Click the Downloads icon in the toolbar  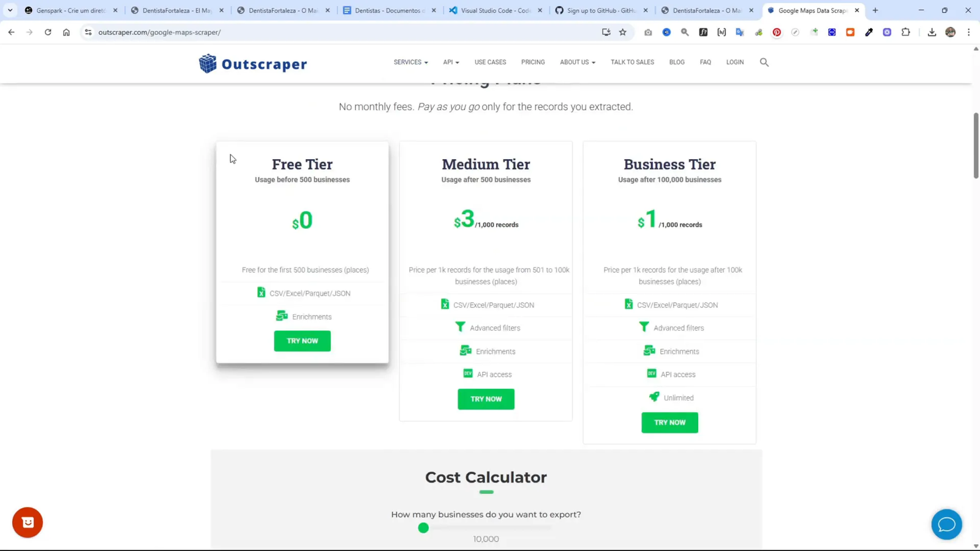coord(932,32)
